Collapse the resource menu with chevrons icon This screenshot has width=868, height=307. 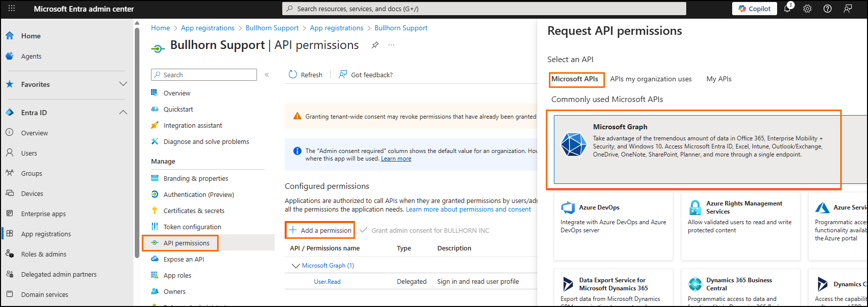267,75
